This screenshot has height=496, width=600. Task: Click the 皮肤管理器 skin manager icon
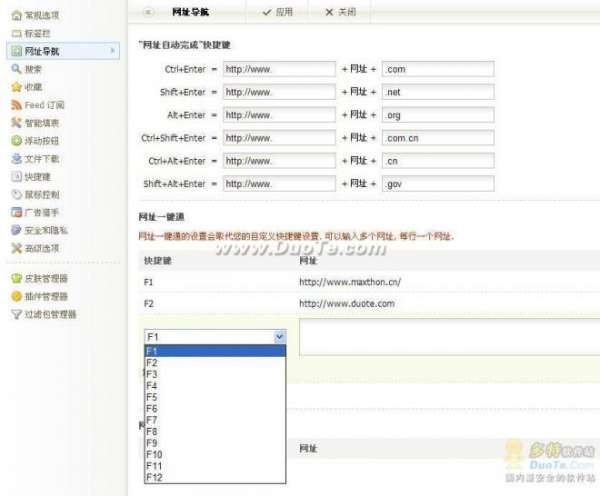click(x=16, y=278)
